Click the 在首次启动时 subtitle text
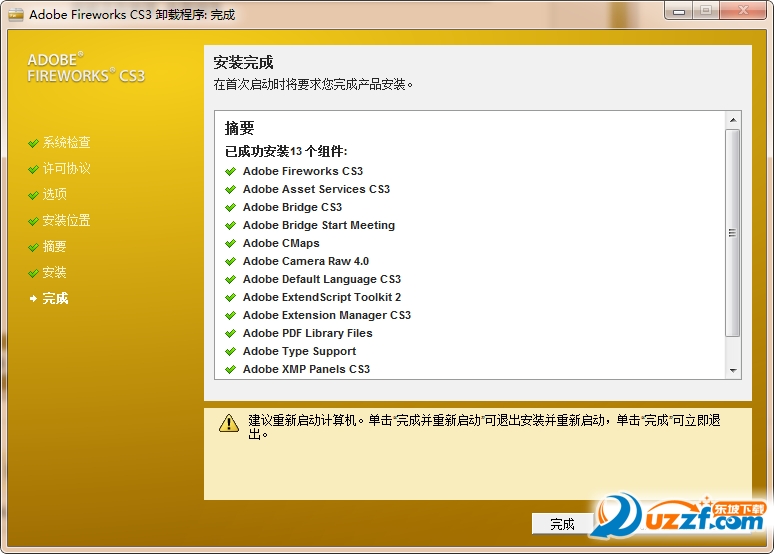774x554 pixels. click(313, 84)
